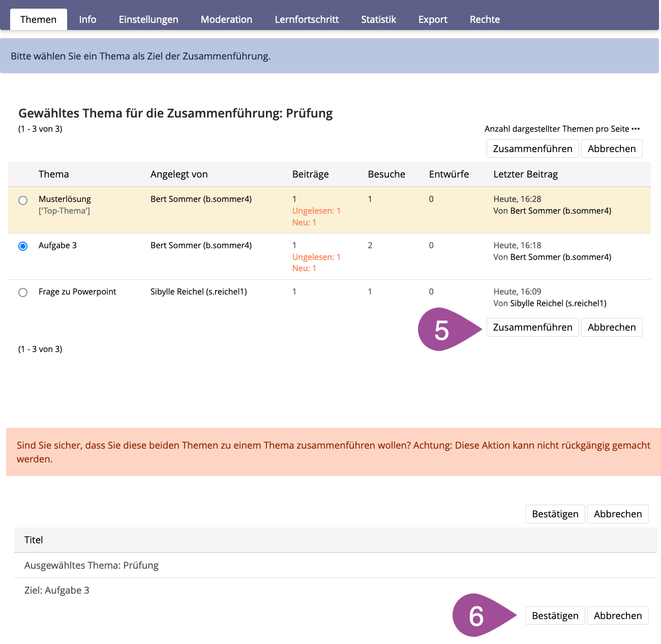Open the Rechte tab
Viewport: 661px width, 644px height.
[485, 19]
